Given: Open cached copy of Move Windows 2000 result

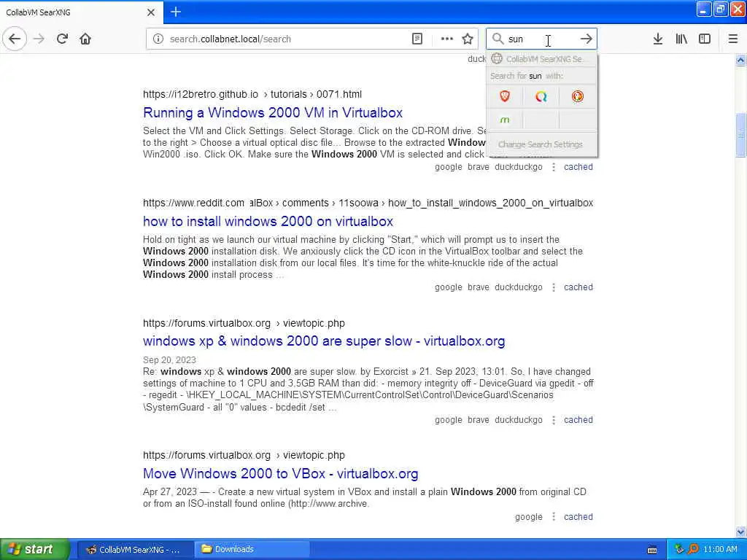Looking at the screenshot, I should pos(578,517).
